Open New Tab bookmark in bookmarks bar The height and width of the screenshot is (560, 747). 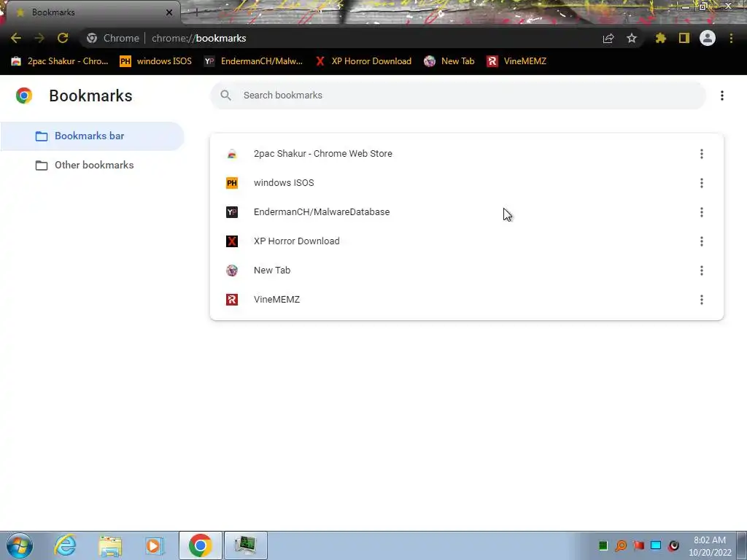pos(449,61)
